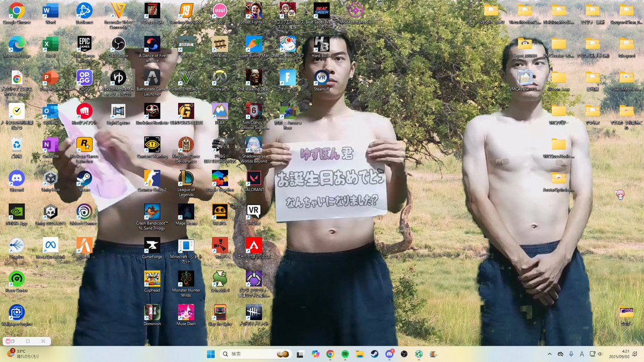Open the PowerPoint desktop shortcut
This screenshot has height=362, width=644.
(50, 80)
